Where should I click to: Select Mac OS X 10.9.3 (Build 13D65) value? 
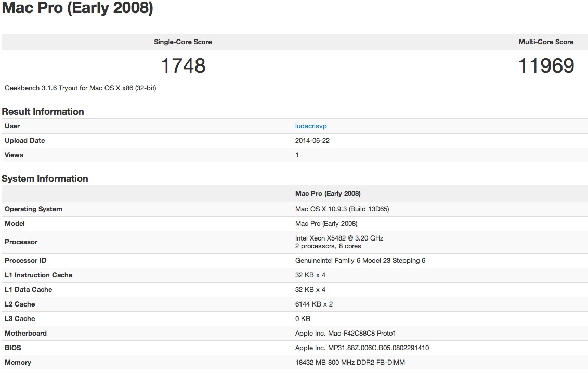pos(342,209)
